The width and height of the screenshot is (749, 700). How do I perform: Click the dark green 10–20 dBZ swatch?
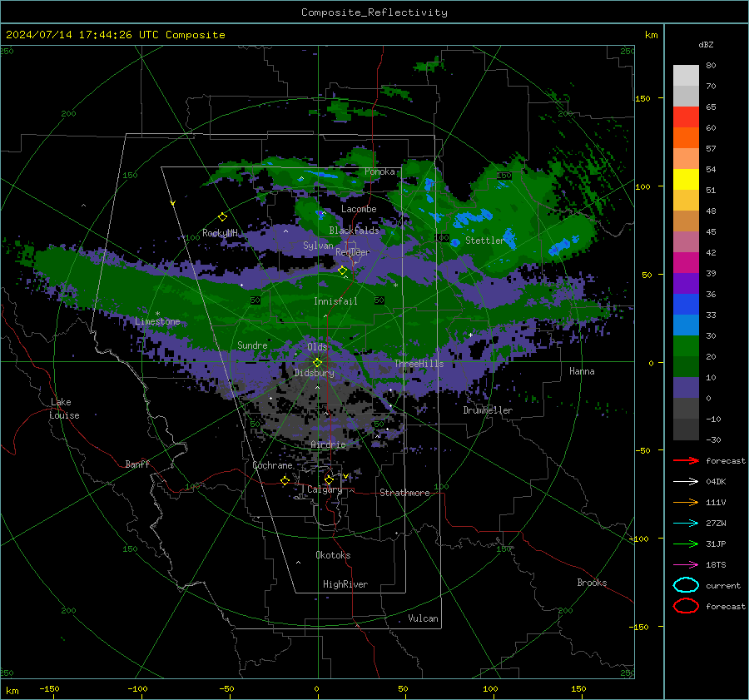[x=686, y=367]
